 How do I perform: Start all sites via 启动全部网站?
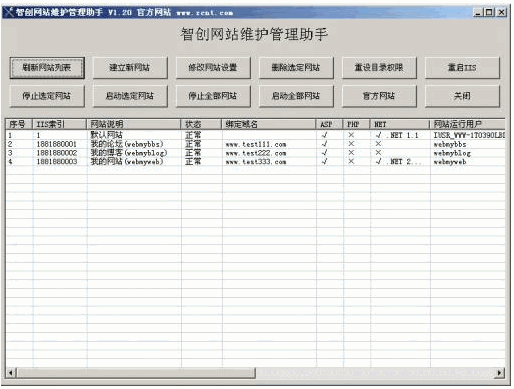[x=296, y=96]
